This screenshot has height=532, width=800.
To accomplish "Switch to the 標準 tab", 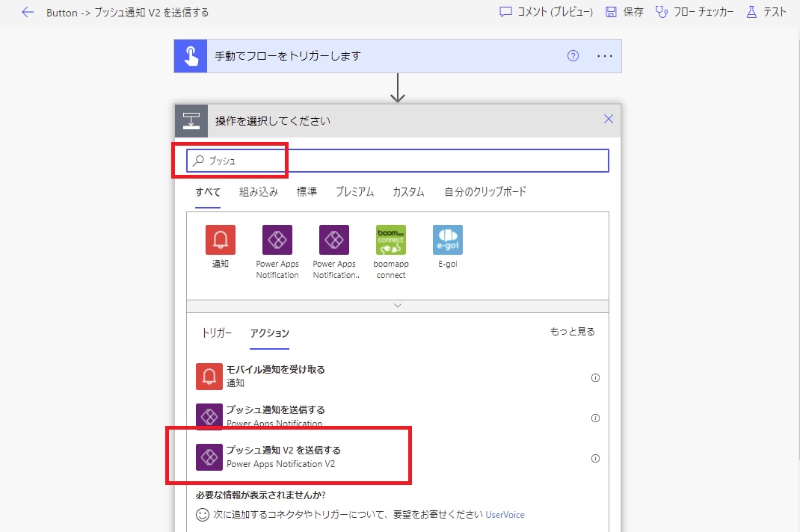I will pyautogui.click(x=307, y=192).
